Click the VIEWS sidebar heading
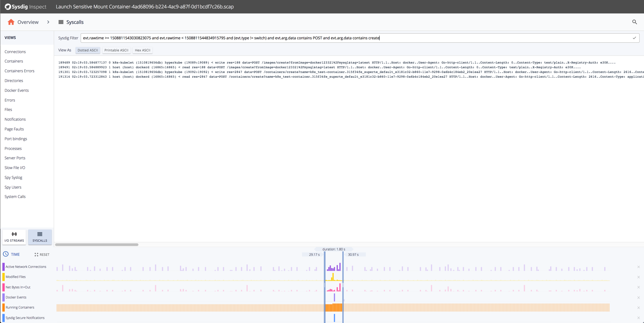 pos(10,37)
